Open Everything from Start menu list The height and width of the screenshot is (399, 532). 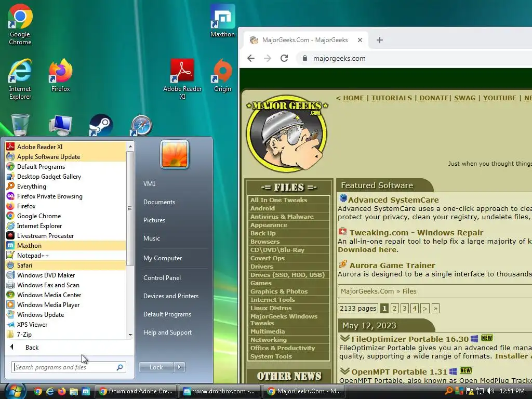[65, 187]
